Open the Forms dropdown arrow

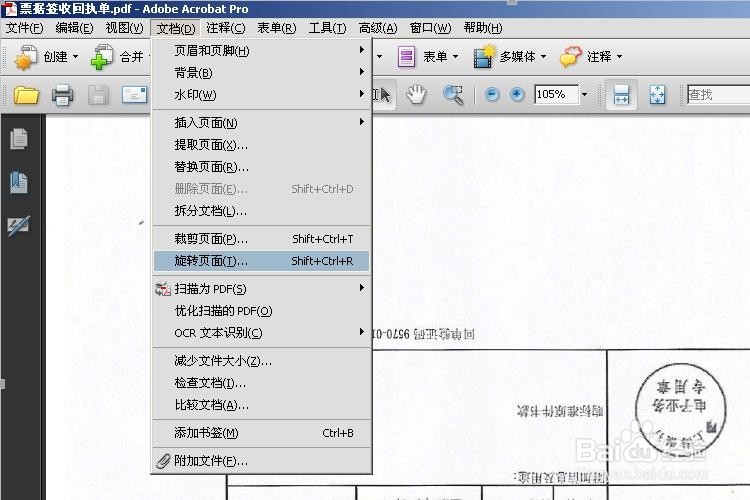pyautogui.click(x=455, y=57)
